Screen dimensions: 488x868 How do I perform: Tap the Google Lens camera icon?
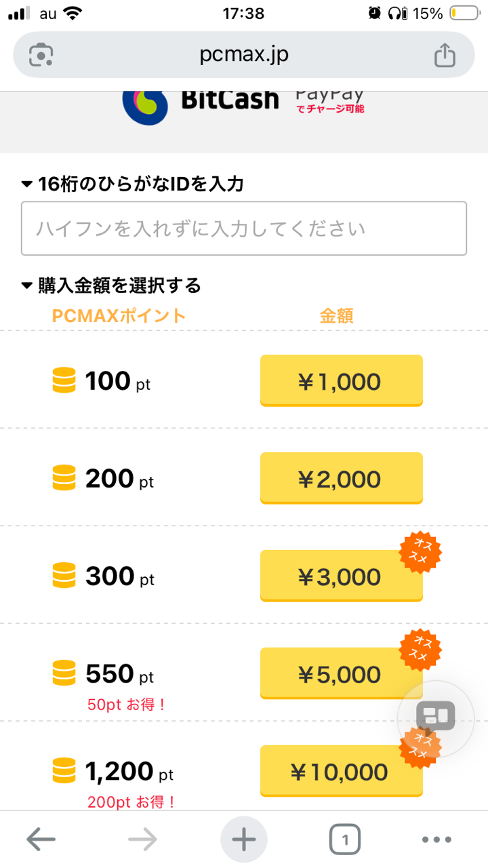click(x=41, y=55)
